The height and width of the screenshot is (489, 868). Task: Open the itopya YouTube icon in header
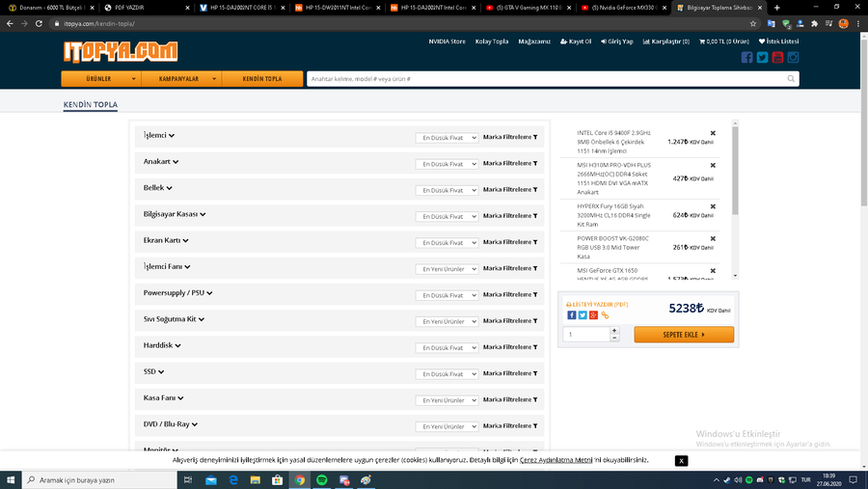(x=777, y=57)
